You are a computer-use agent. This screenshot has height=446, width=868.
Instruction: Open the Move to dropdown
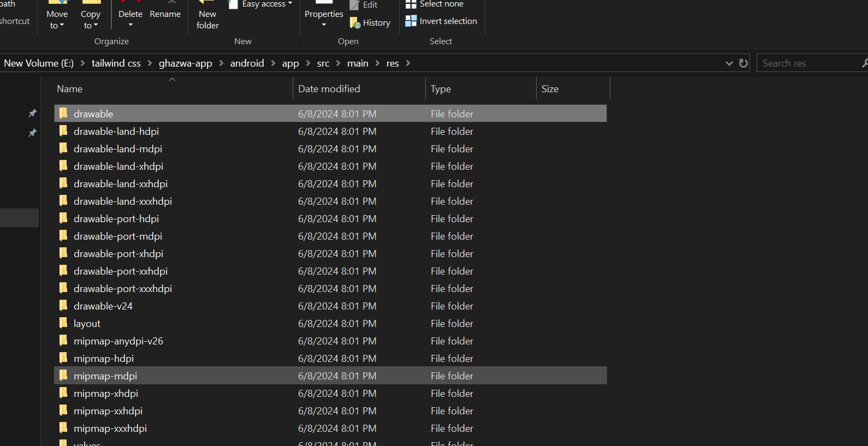[x=57, y=20]
